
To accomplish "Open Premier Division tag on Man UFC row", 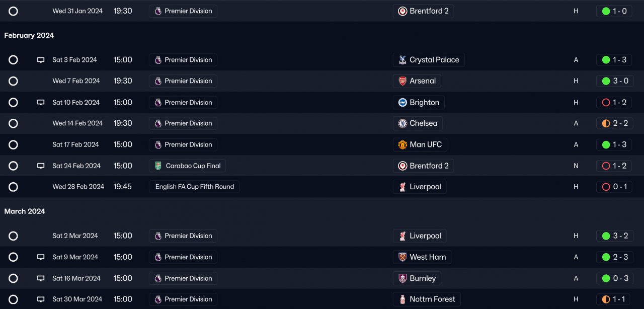I will [183, 144].
